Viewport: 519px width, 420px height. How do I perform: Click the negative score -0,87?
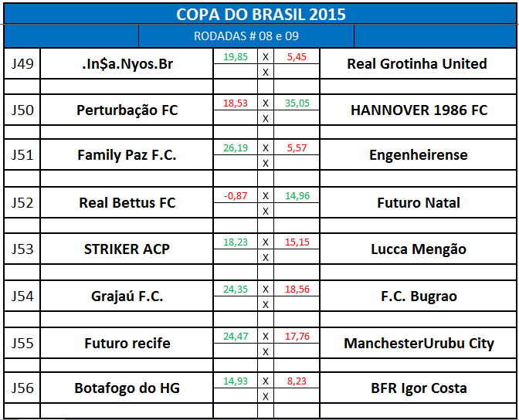point(236,196)
